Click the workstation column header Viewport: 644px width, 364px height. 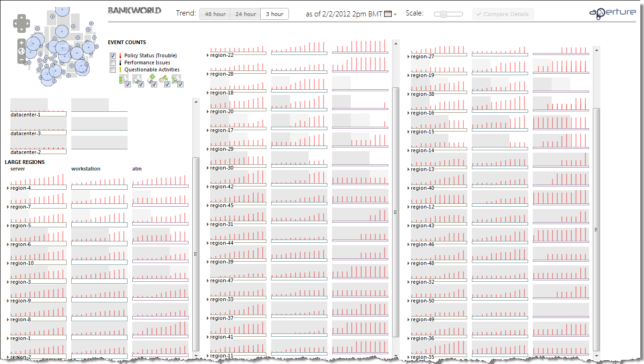[x=86, y=169]
